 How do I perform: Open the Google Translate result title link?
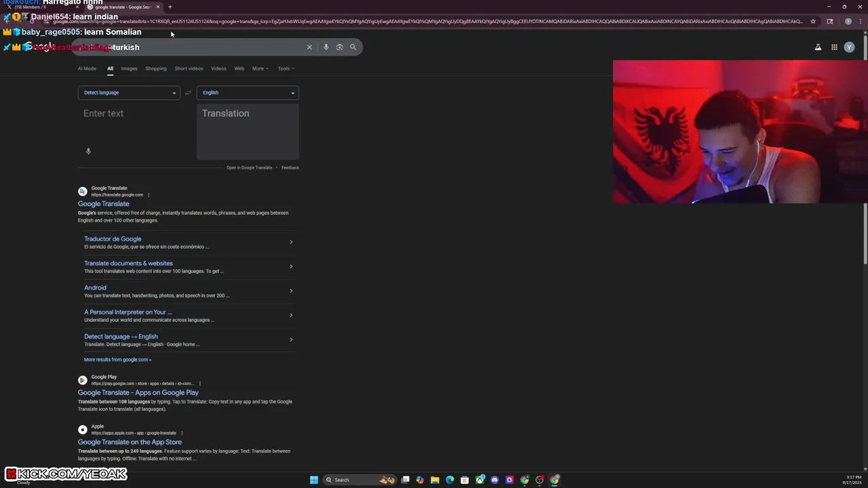(103, 204)
